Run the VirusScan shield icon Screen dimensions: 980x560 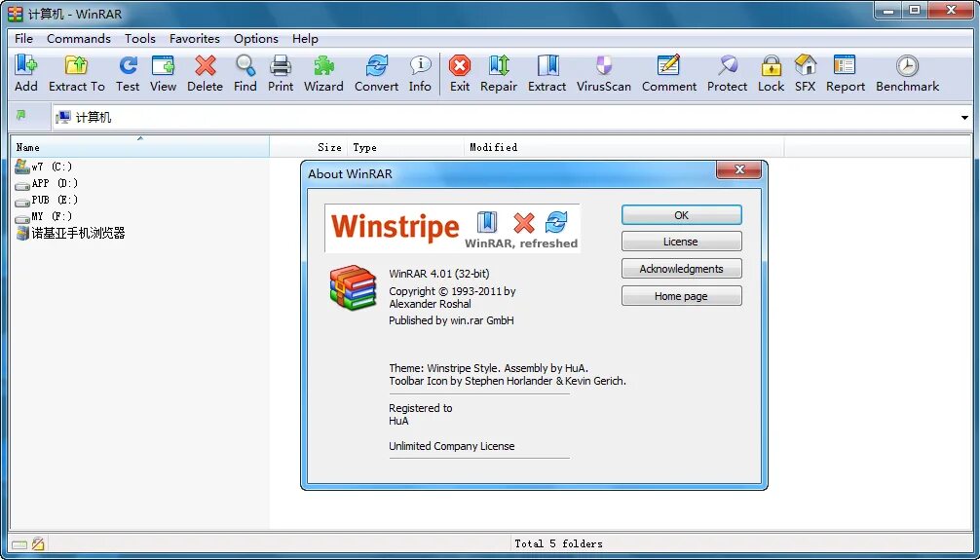(x=604, y=65)
